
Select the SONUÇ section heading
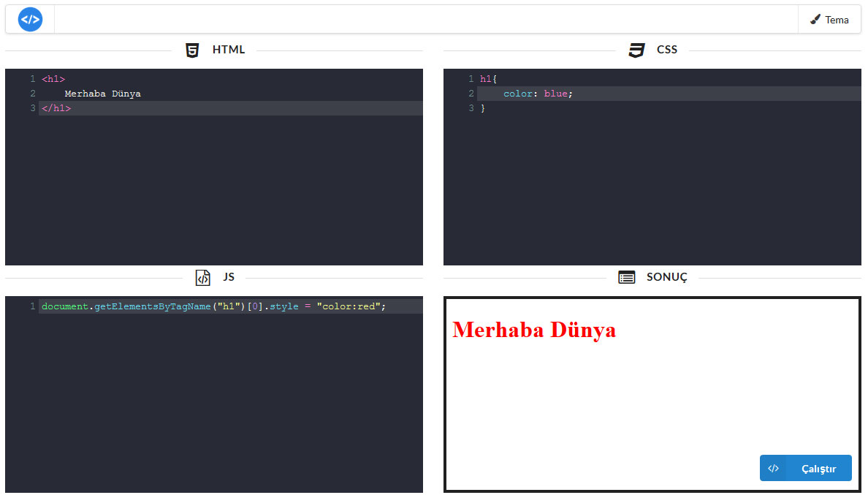(x=666, y=278)
